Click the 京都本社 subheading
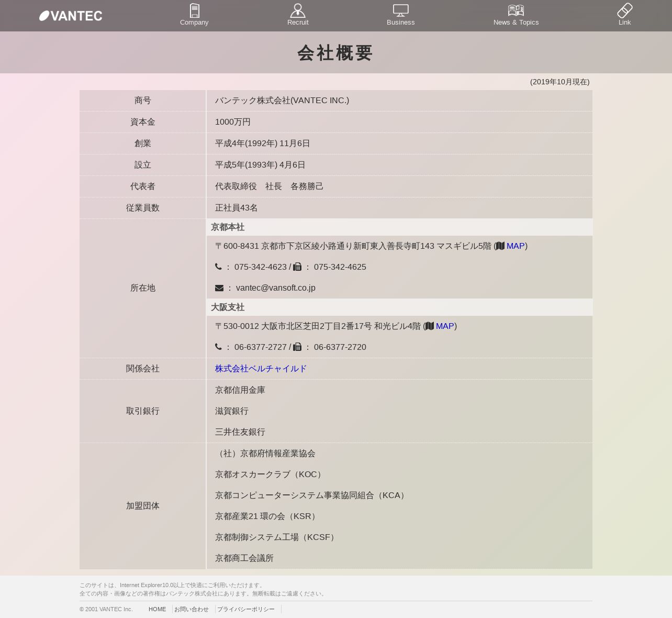The height and width of the screenshot is (618, 672). click(x=228, y=227)
